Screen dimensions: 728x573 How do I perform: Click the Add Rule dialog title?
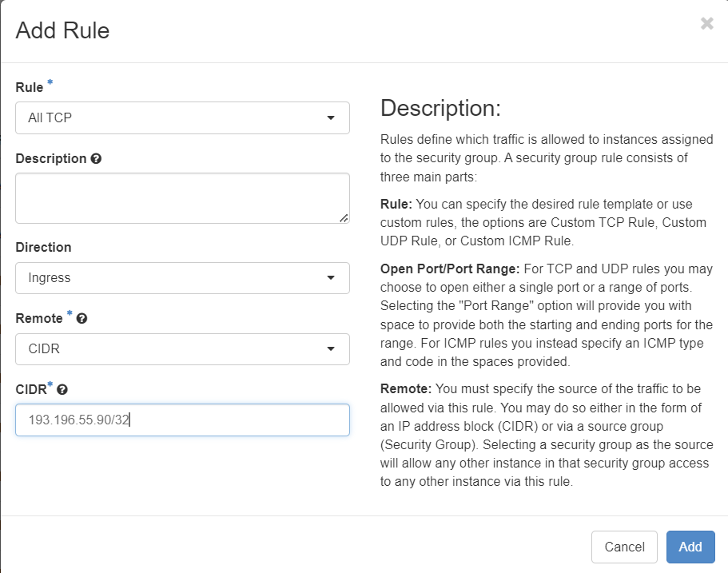[62, 31]
